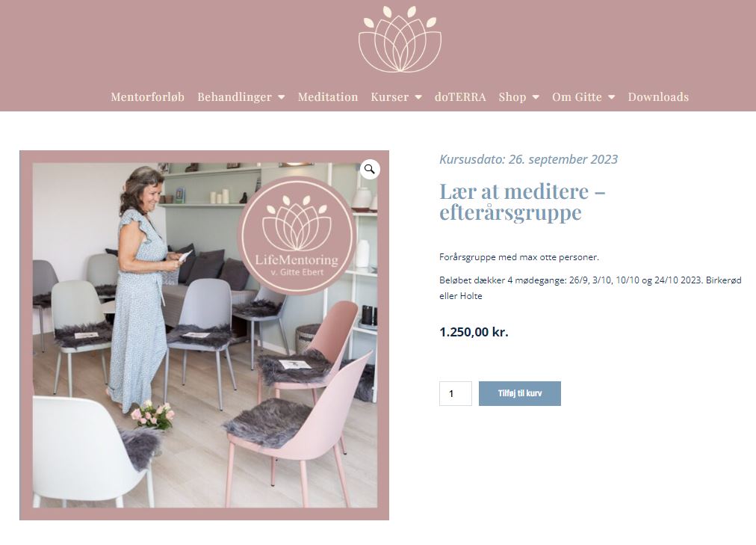Select the Om Gitte menu label

click(x=577, y=97)
